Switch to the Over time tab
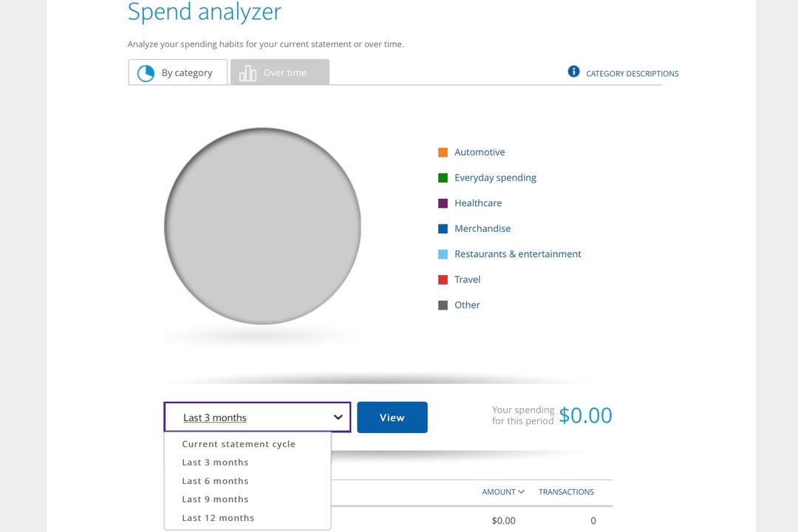Screen dimensions: 798x532 tap(279, 72)
